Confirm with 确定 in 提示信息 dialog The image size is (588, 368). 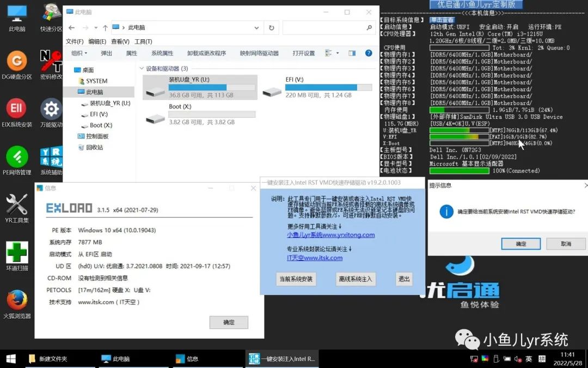[521, 244]
